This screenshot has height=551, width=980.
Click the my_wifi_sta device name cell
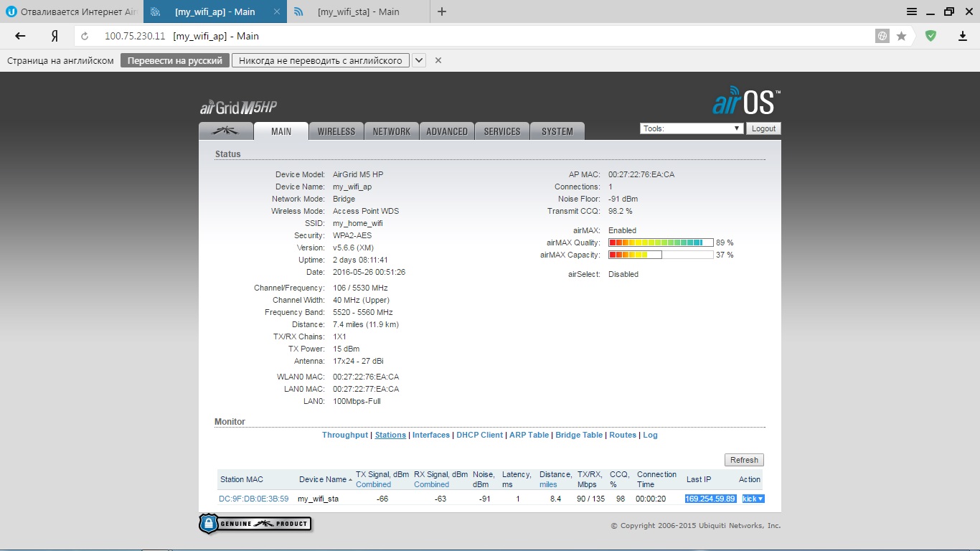318,499
